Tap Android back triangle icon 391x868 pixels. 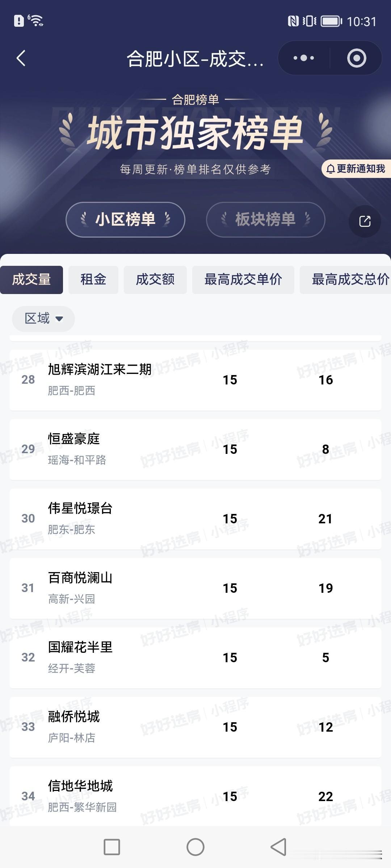279,847
